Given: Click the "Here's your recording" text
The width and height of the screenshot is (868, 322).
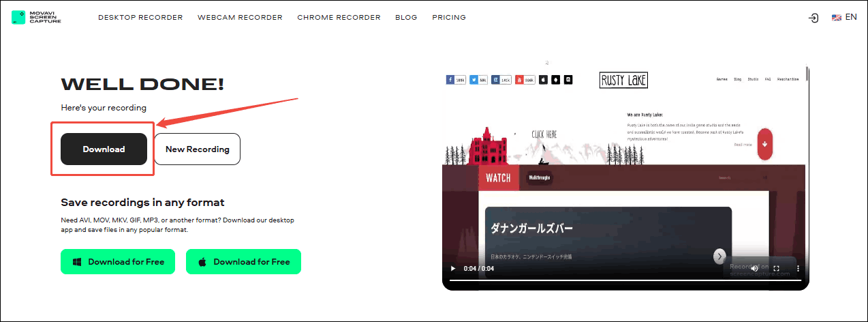Looking at the screenshot, I should click(x=104, y=108).
